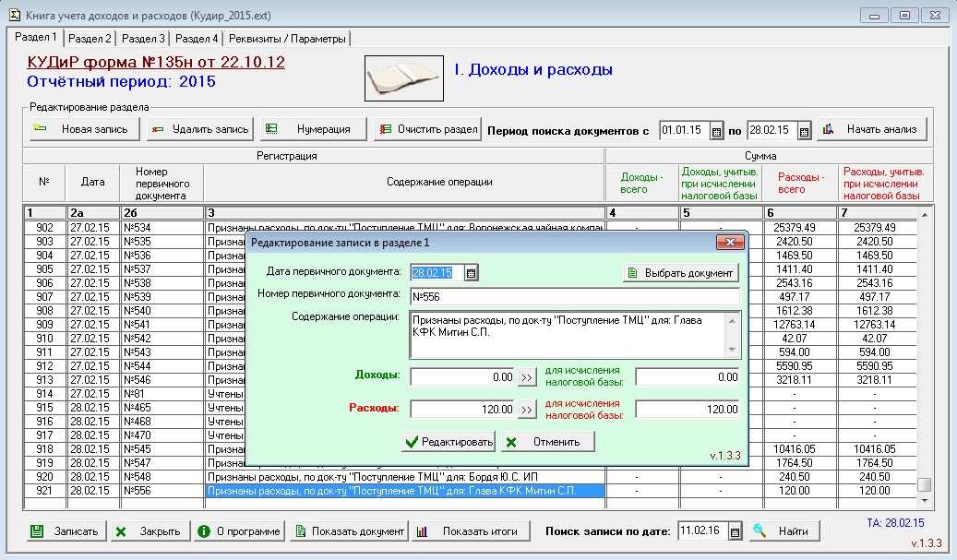The image size is (957, 560).
Task: Save with the Записать button
Action: click(65, 531)
